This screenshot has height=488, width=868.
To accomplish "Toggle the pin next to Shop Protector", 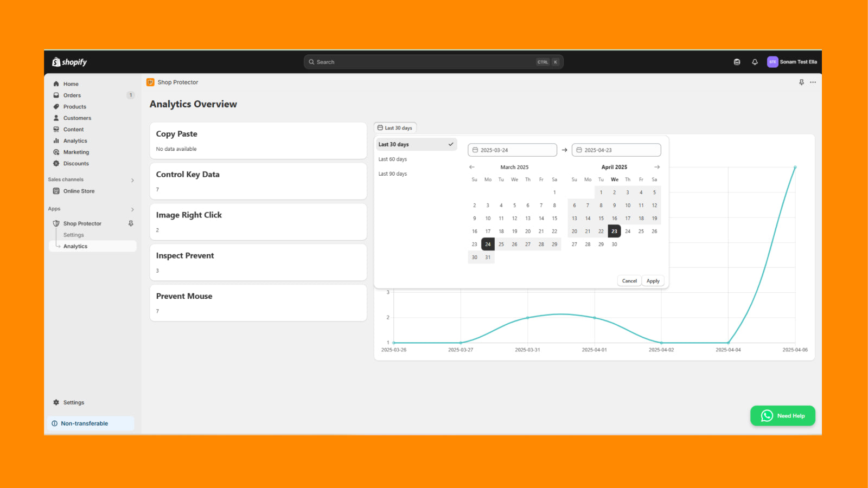I will [130, 223].
